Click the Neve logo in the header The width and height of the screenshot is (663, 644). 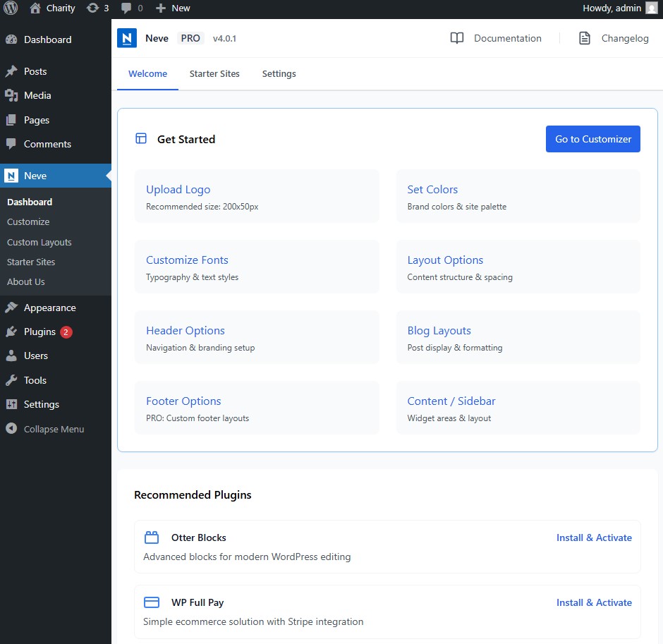127,38
